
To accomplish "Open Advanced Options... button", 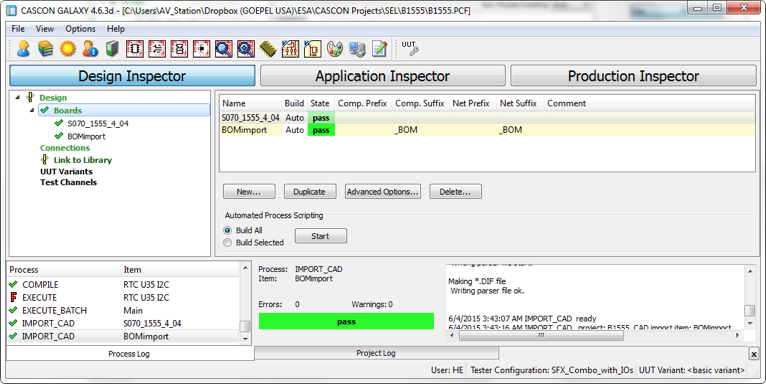I will [x=383, y=192].
